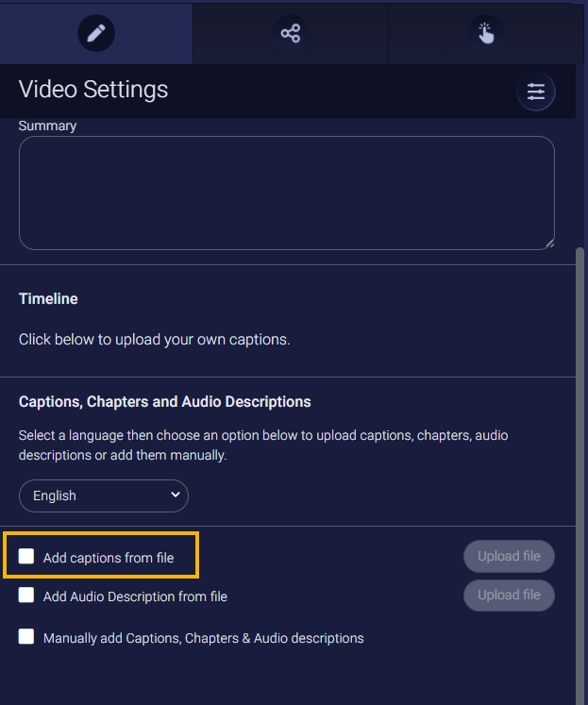Open the English language dropdown
Image resolution: width=588 pixels, height=705 pixels.
103,495
